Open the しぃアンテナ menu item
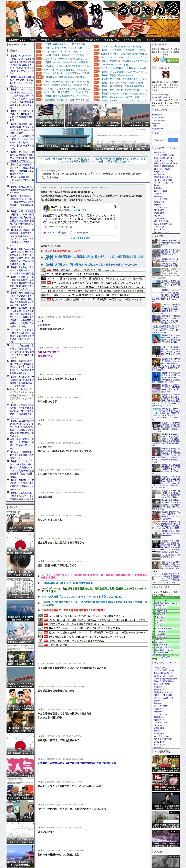The image size is (186, 868). [70, 40]
